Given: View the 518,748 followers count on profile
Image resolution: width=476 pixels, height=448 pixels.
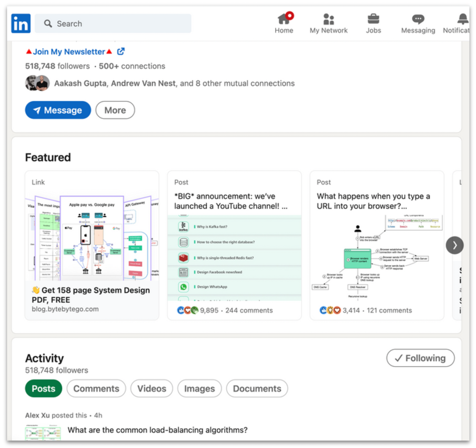Looking at the screenshot, I should [58, 66].
